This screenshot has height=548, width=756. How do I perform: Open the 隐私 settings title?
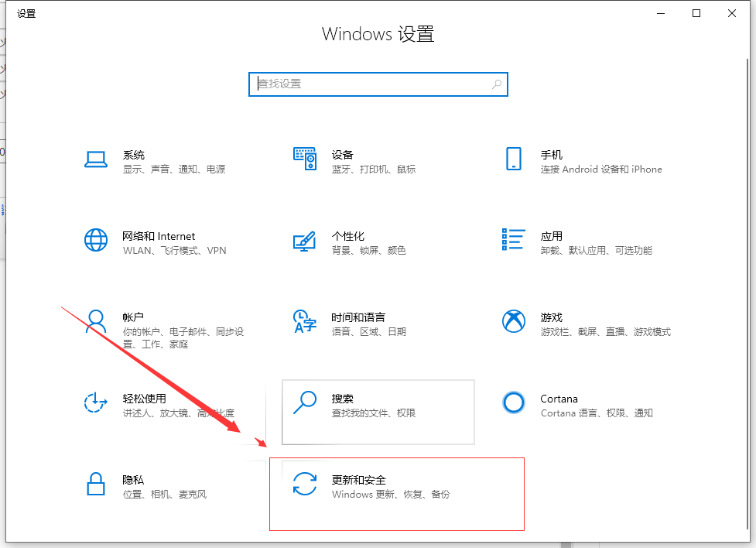pos(133,480)
